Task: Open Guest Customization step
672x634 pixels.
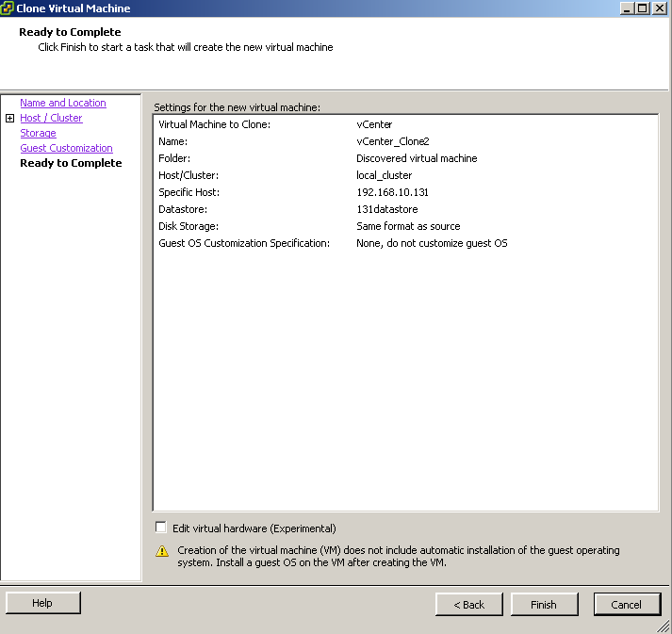Action: point(66,148)
